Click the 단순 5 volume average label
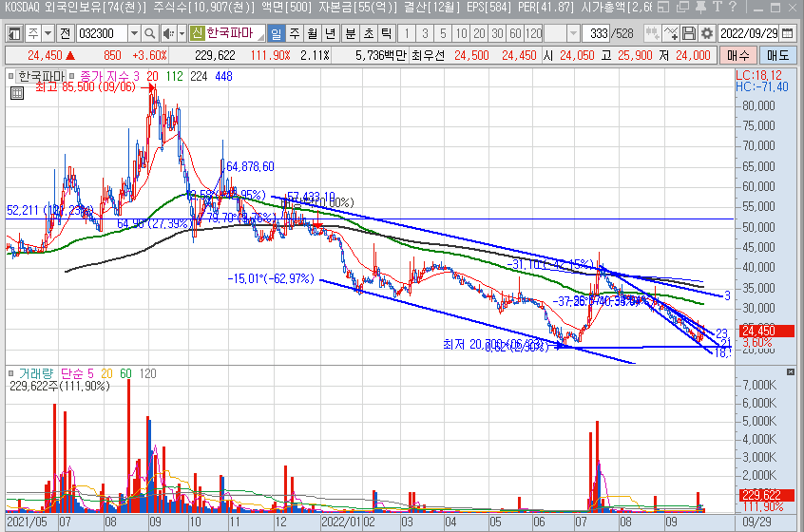Image resolution: width=804 pixels, height=532 pixels. point(77,373)
